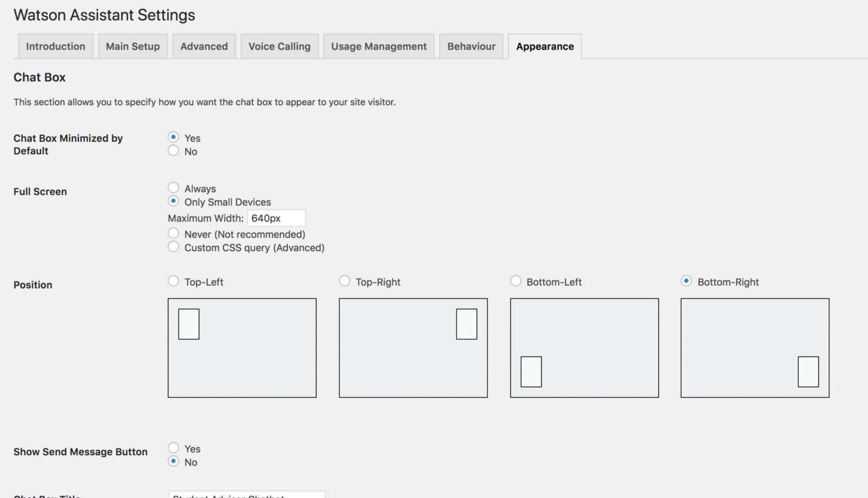Select Top-Right chat box position
The width and height of the screenshot is (868, 498).
[x=344, y=280]
